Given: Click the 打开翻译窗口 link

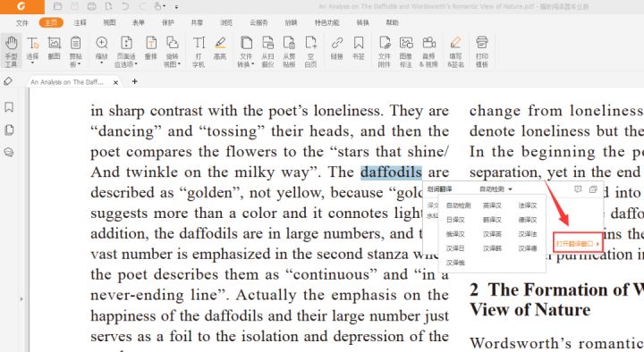Looking at the screenshot, I should coord(578,244).
